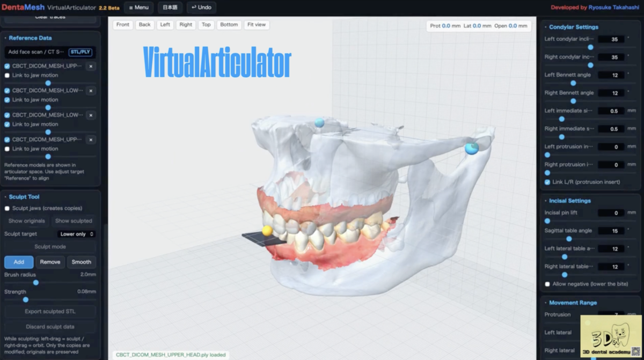Switch to Bottom view
644x360 pixels.
229,25
